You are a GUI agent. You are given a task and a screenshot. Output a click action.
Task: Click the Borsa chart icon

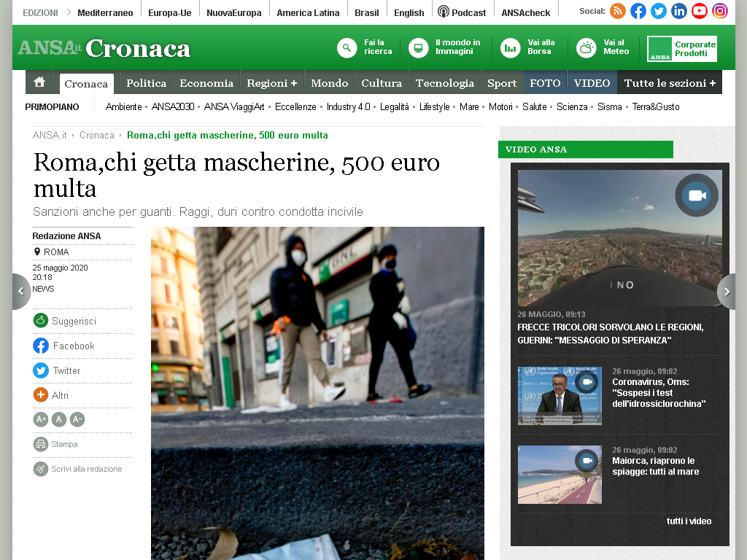coord(510,48)
